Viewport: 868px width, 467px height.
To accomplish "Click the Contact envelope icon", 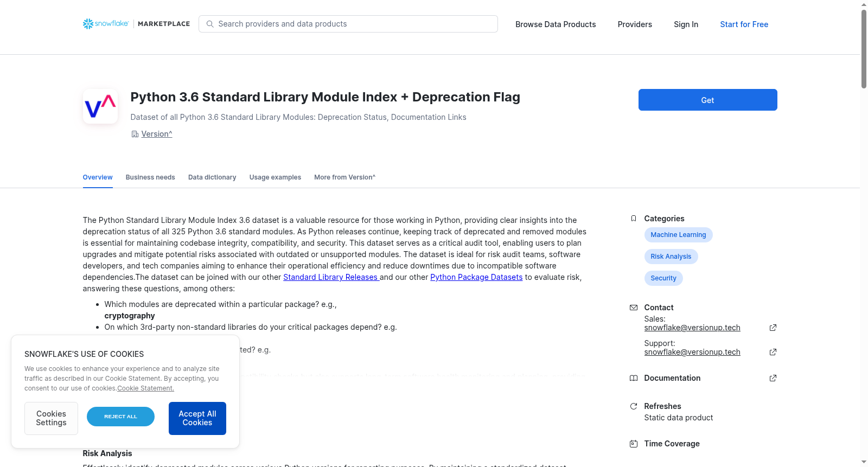I will (x=633, y=308).
